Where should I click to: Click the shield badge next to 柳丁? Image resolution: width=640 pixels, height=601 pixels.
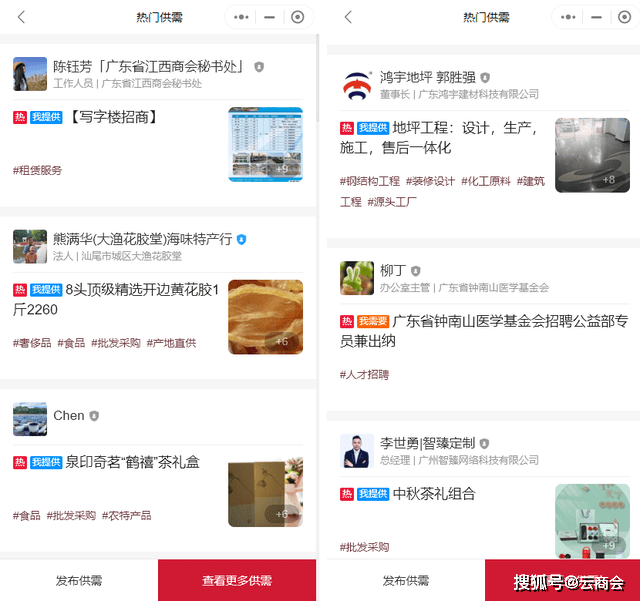pos(415,271)
